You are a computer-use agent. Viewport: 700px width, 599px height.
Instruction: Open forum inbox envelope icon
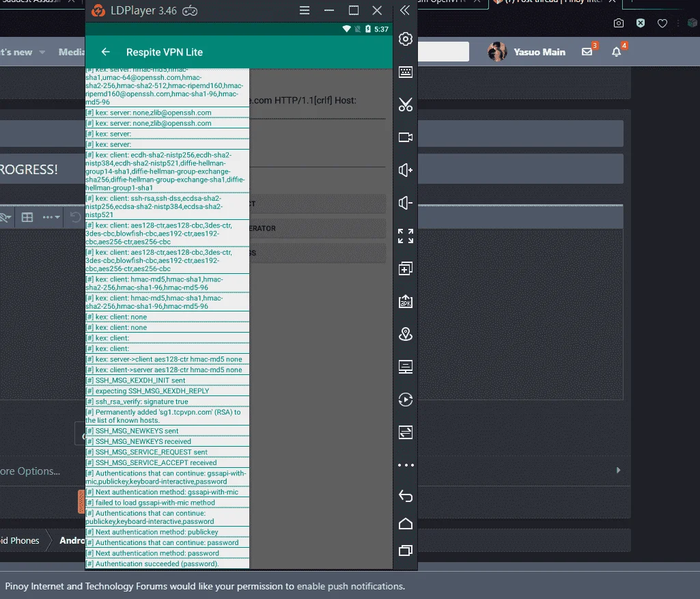[x=587, y=52]
